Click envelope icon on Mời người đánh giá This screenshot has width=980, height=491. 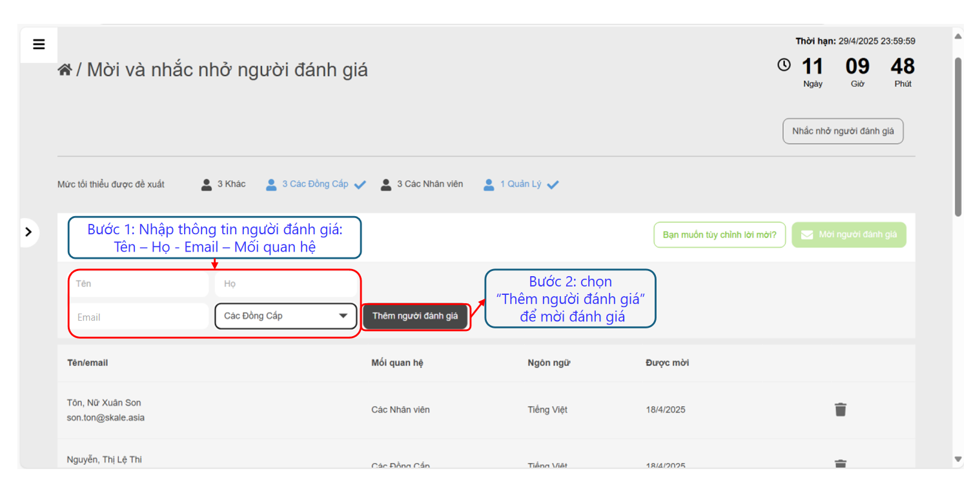point(806,235)
